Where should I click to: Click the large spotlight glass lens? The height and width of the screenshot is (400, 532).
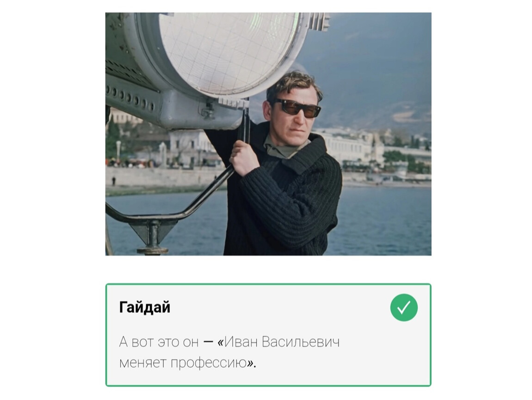tap(228, 51)
